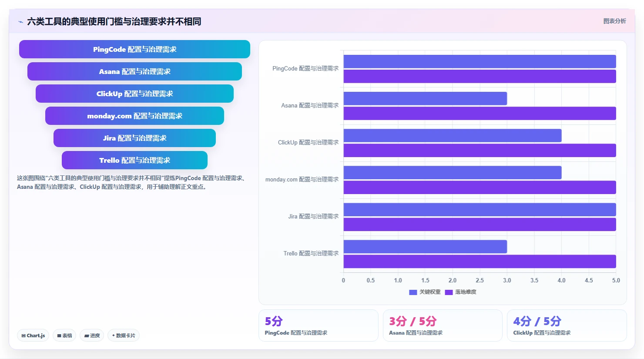Click the x-axis value 1.0
Viewport: 644px width, 359px height.
coord(398,280)
